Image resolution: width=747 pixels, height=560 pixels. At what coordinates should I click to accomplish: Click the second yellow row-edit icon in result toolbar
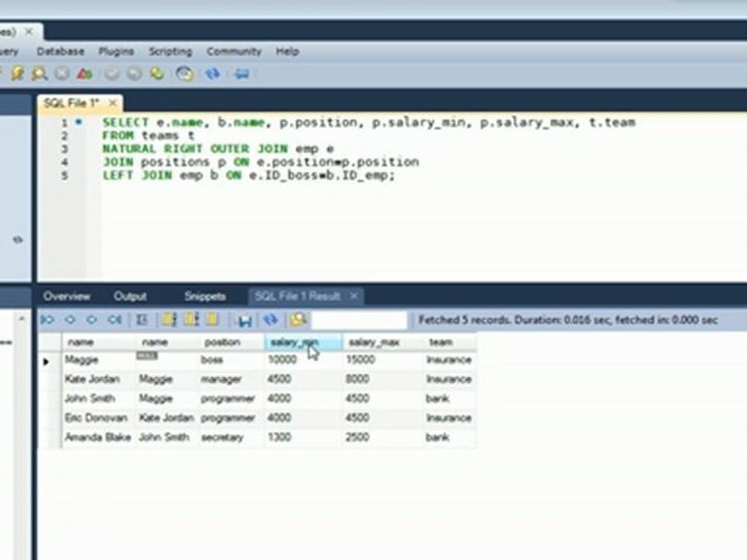coord(191,320)
